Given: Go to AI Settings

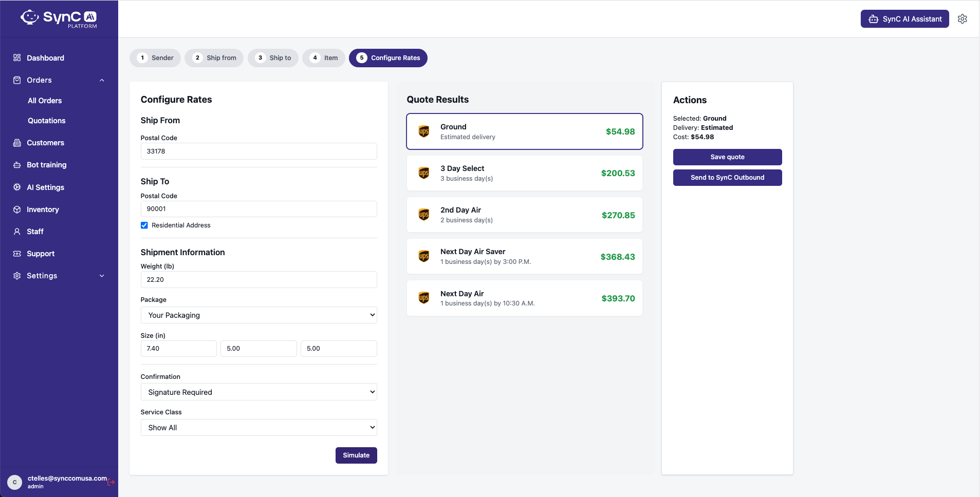Looking at the screenshot, I should point(45,187).
